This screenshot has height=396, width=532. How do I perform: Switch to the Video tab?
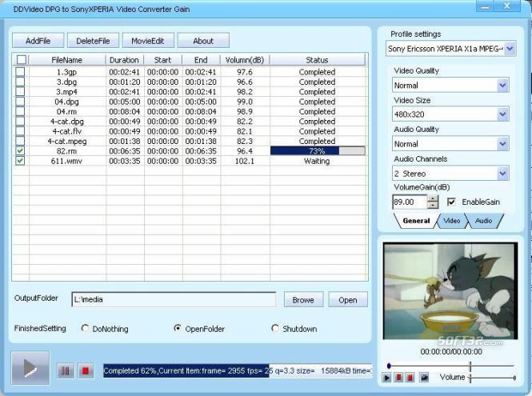pos(451,221)
